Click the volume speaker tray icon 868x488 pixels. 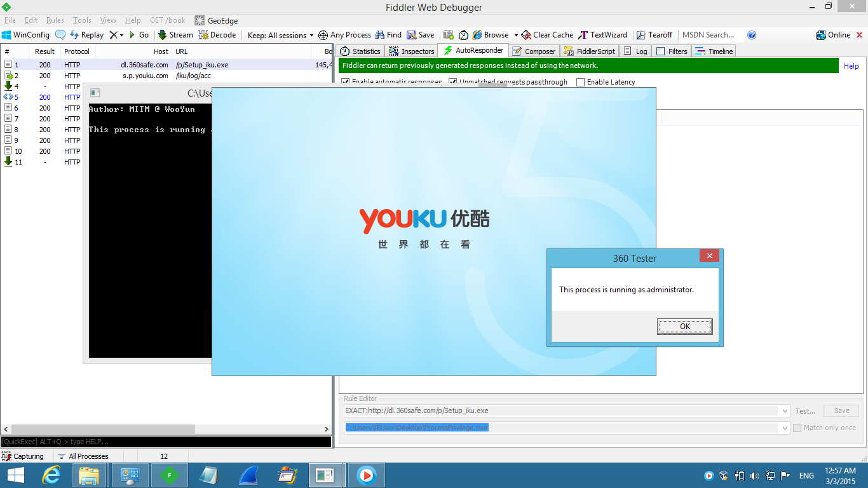pyautogui.click(x=755, y=476)
